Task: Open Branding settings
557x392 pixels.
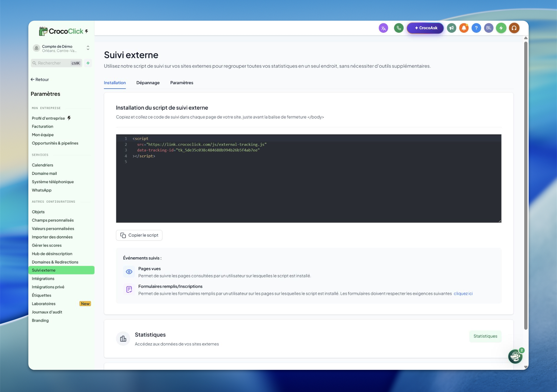Action: (40, 321)
